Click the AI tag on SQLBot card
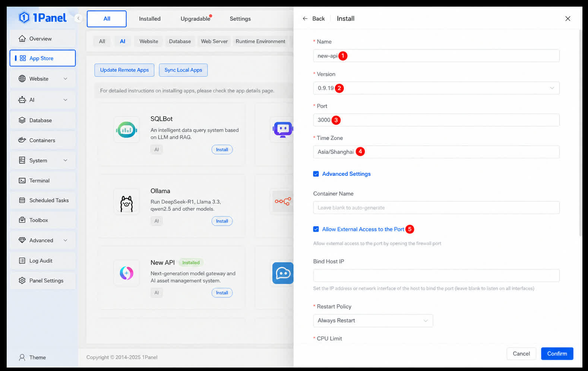The height and width of the screenshot is (371, 588). pos(157,149)
